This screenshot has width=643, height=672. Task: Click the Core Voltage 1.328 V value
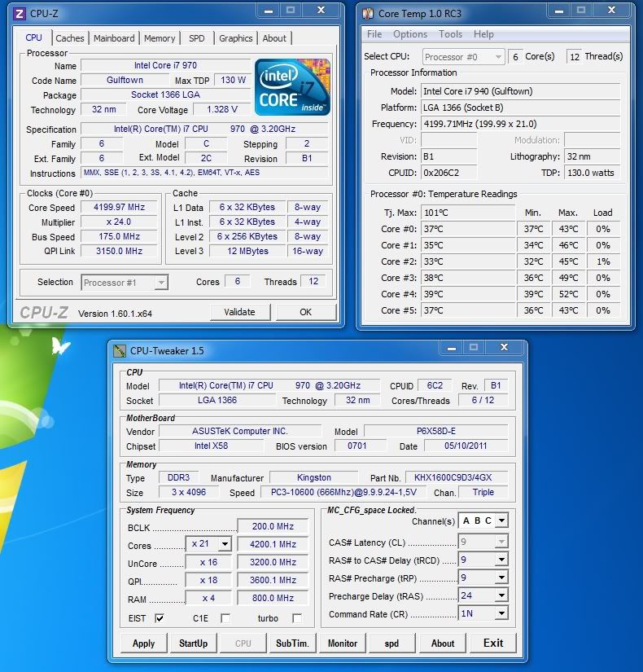pos(221,109)
